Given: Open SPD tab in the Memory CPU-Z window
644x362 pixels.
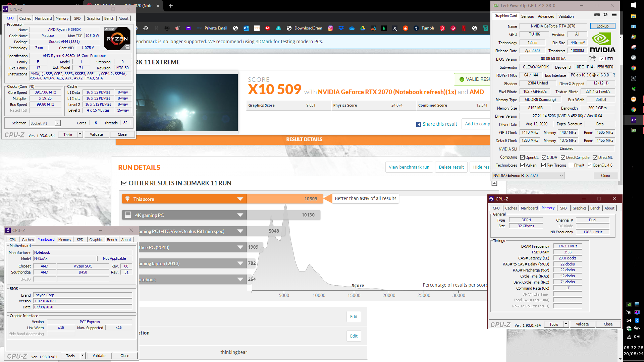Looking at the screenshot, I should [x=563, y=208].
